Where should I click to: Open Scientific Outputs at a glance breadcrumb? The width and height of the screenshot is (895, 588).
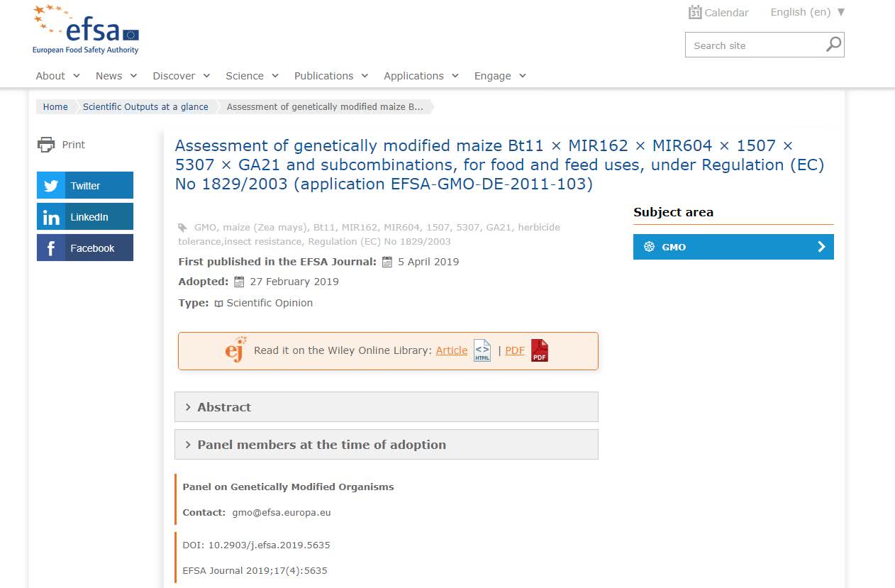[x=145, y=107]
